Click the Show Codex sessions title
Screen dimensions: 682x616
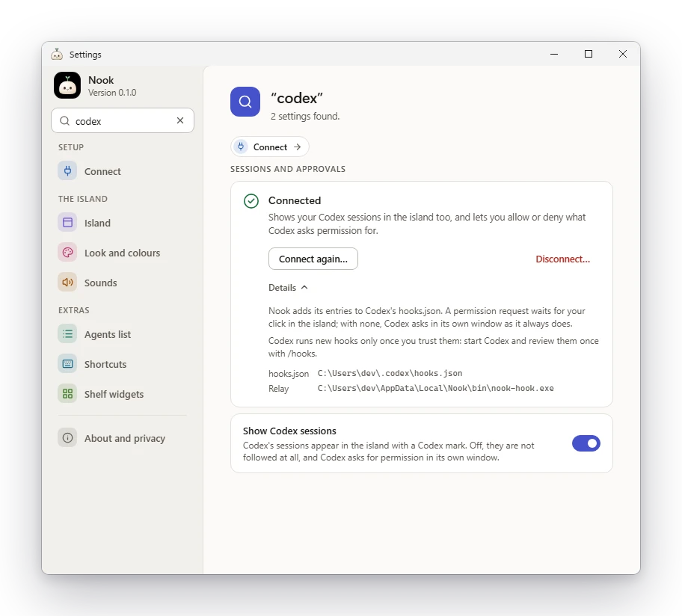pos(289,431)
